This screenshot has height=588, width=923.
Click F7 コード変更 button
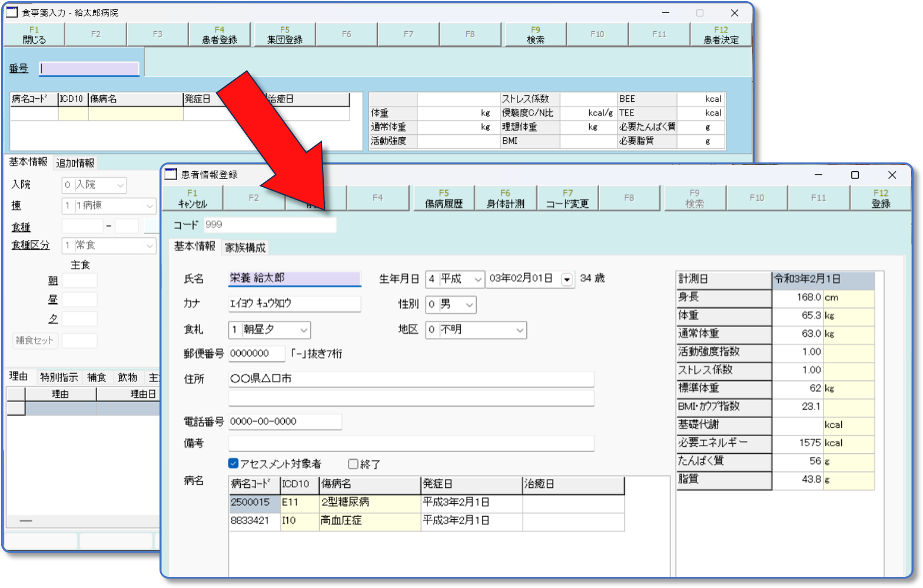click(567, 198)
